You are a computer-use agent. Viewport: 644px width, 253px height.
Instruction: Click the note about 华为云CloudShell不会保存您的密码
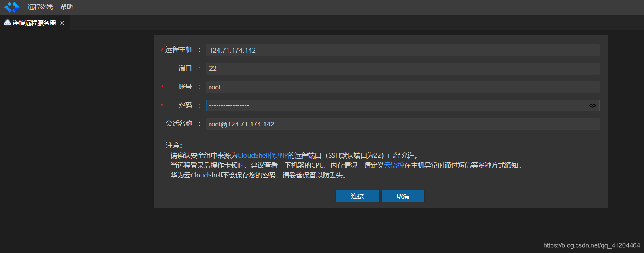coord(257,175)
